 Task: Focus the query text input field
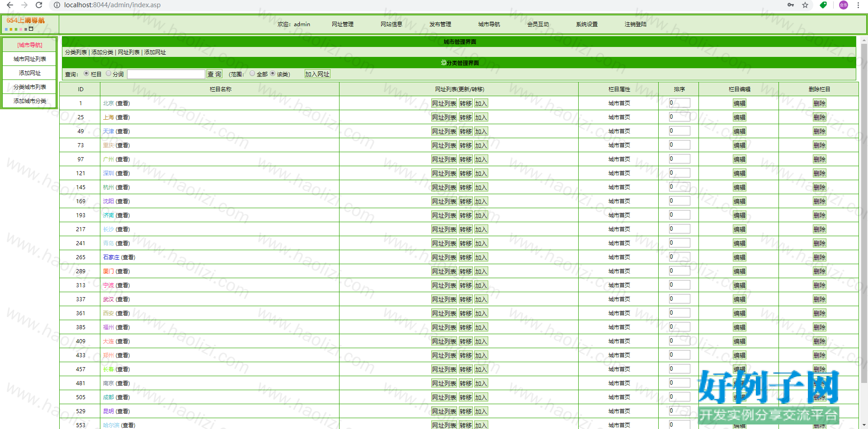(166, 74)
